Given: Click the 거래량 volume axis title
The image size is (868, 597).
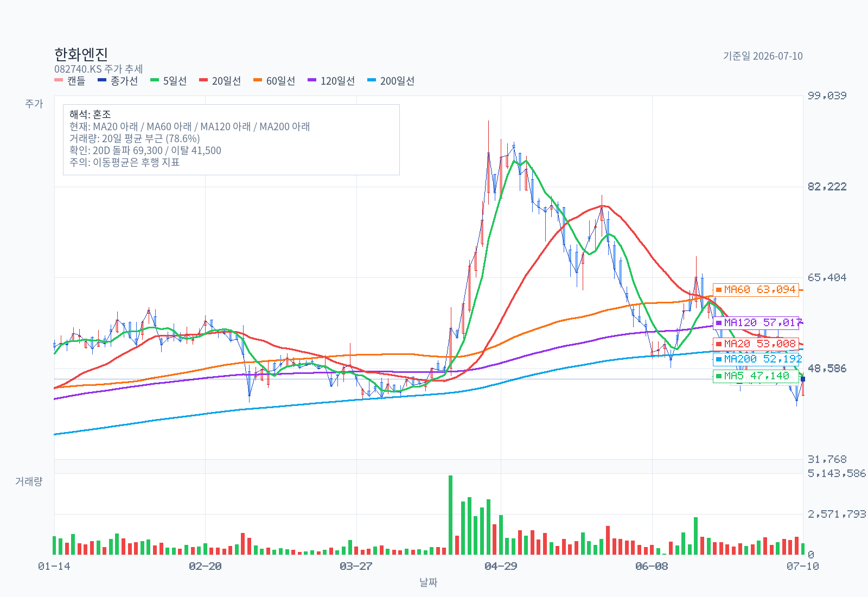Looking at the screenshot, I should tap(29, 481).
